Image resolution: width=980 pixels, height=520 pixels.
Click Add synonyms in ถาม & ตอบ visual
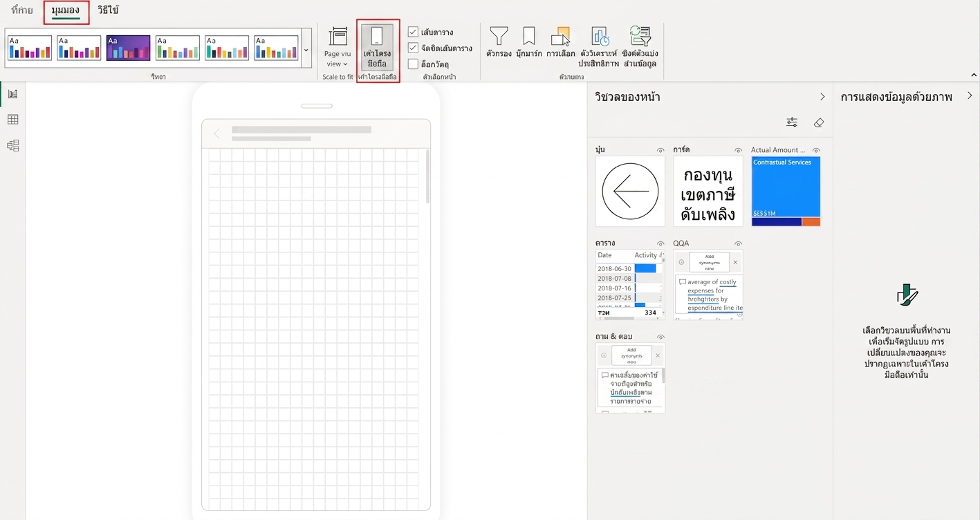[631, 355]
